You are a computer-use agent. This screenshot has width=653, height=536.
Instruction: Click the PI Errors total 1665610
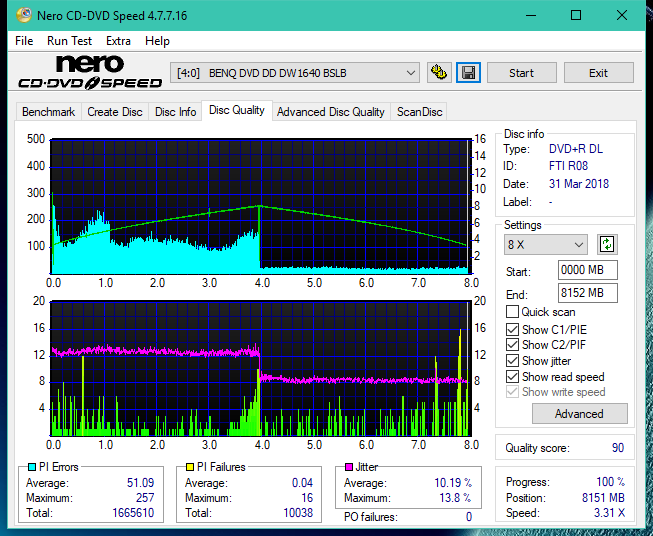point(133,513)
